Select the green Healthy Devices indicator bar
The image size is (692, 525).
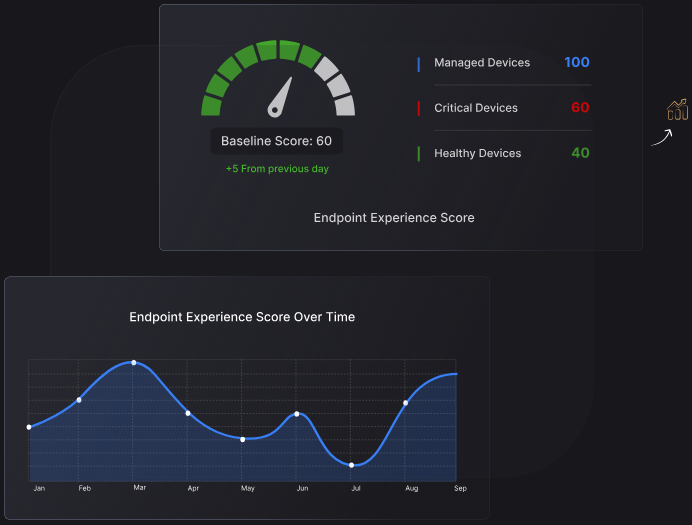(418, 154)
